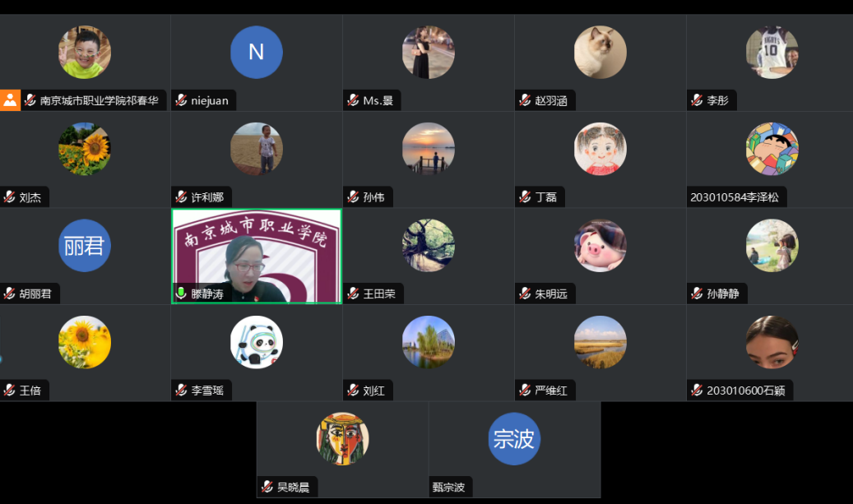853x504 pixels.
Task: Click muted microphone icon next to niejuan
Action: click(181, 100)
